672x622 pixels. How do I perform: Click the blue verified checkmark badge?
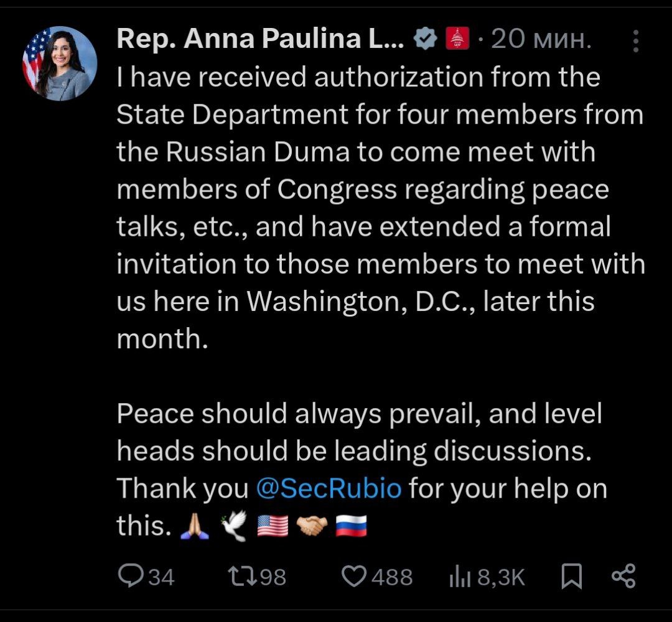click(425, 41)
